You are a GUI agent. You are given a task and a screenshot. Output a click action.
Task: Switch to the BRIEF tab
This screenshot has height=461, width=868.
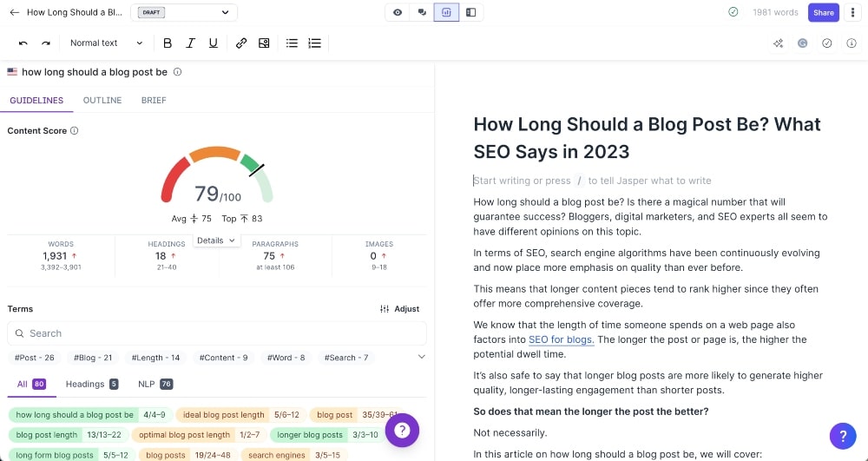[x=154, y=100]
